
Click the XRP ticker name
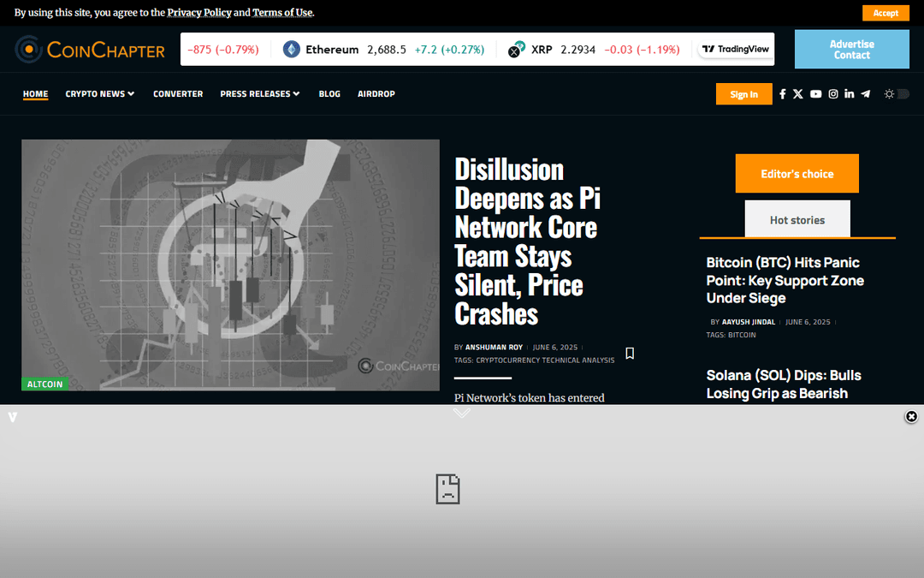click(x=542, y=50)
